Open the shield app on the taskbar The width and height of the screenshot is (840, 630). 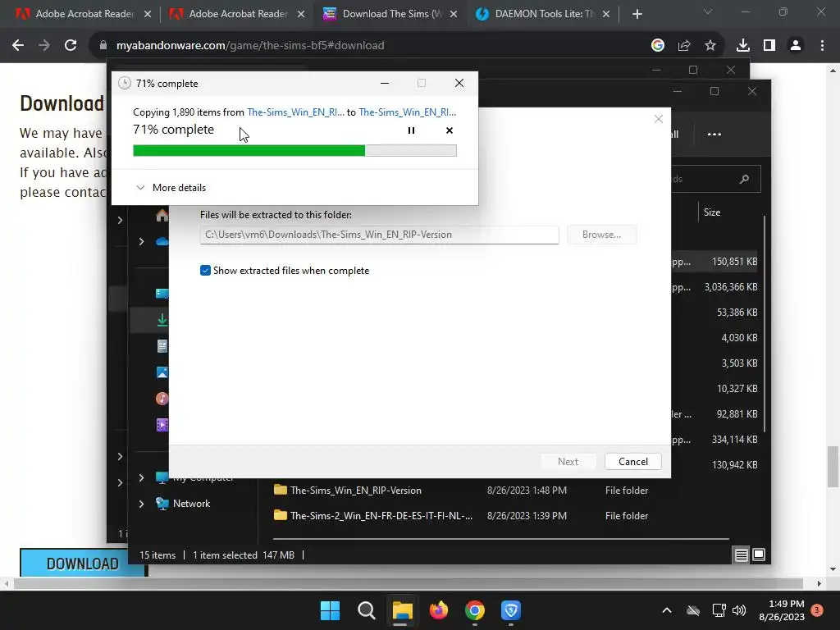pyautogui.click(x=511, y=610)
